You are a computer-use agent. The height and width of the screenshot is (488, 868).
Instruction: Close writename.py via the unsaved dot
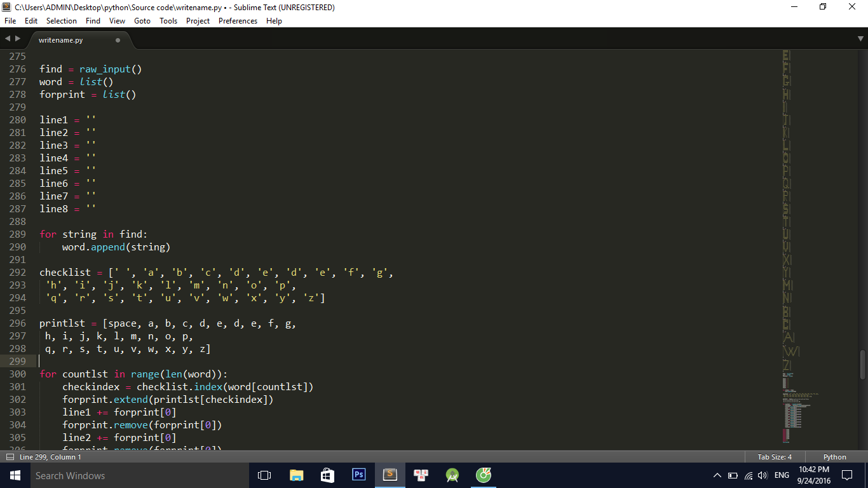(118, 40)
